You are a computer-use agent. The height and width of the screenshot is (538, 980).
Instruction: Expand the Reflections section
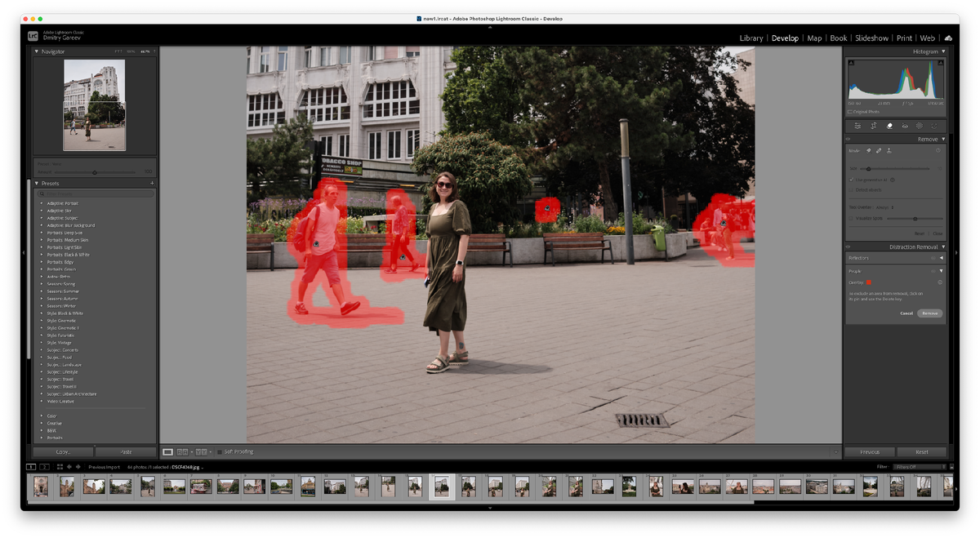(942, 258)
